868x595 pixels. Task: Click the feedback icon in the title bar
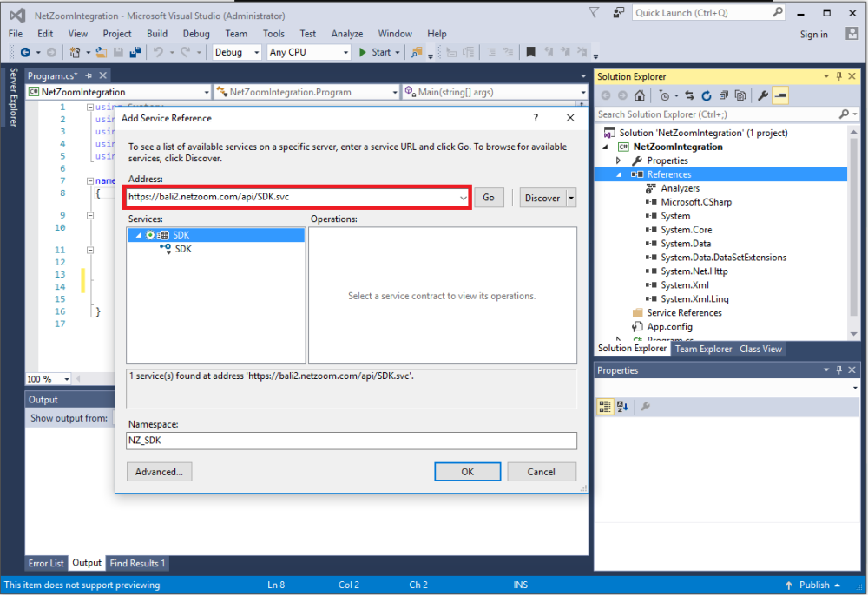point(618,13)
